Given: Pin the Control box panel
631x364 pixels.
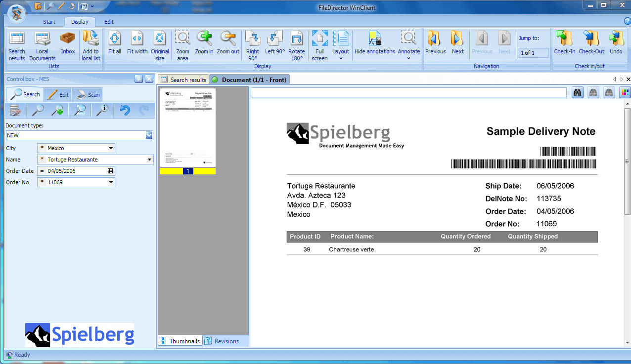Looking at the screenshot, I should 139,79.
